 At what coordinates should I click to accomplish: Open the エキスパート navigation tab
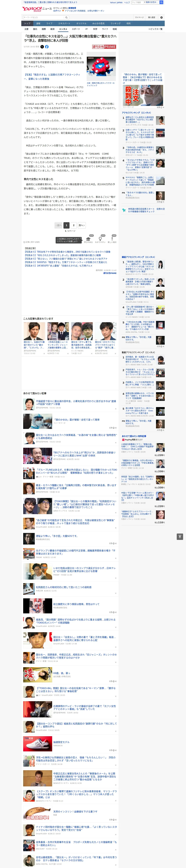click(x=64, y=24)
